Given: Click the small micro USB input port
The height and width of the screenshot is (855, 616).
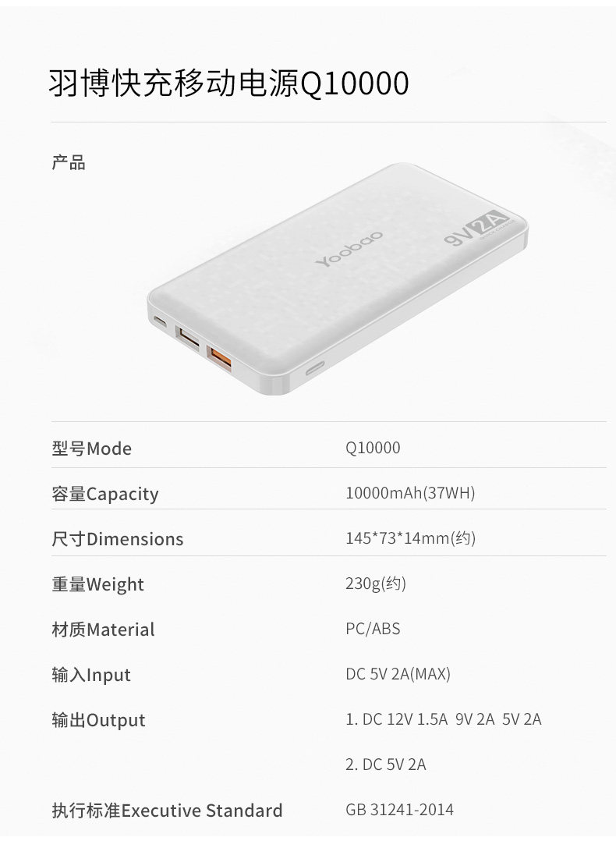Looking at the screenshot, I should (161, 321).
